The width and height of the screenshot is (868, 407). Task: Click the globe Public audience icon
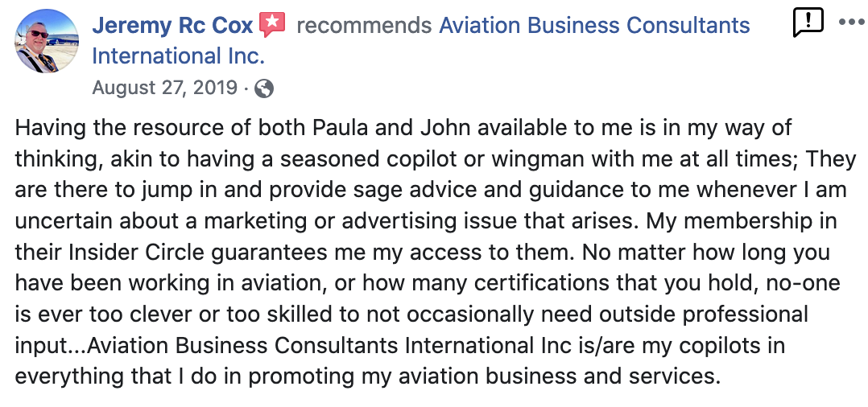click(x=264, y=88)
